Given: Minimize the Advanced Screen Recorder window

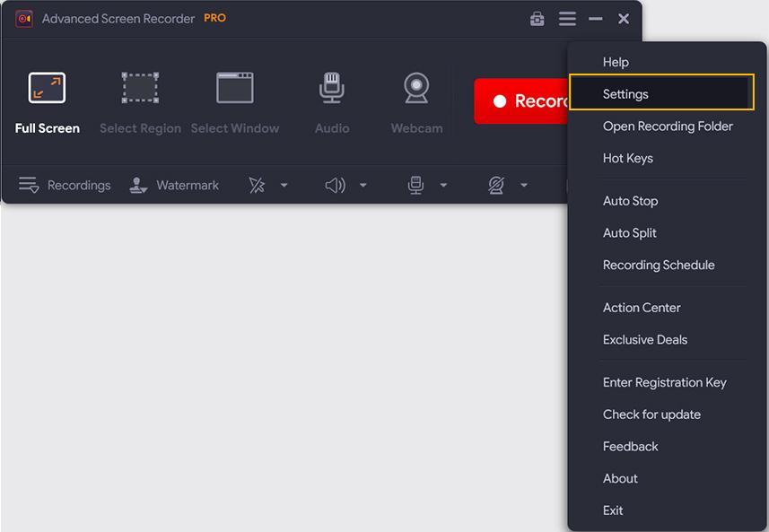Looking at the screenshot, I should 596,19.
